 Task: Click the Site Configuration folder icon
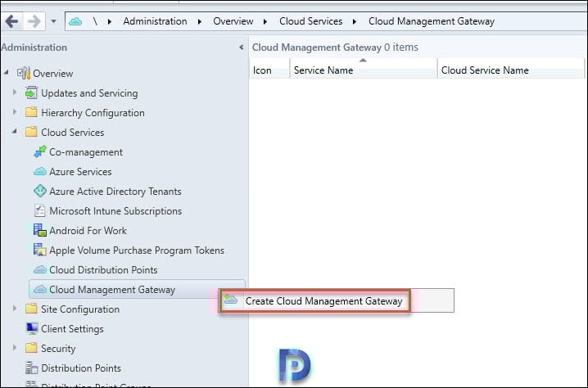(31, 309)
